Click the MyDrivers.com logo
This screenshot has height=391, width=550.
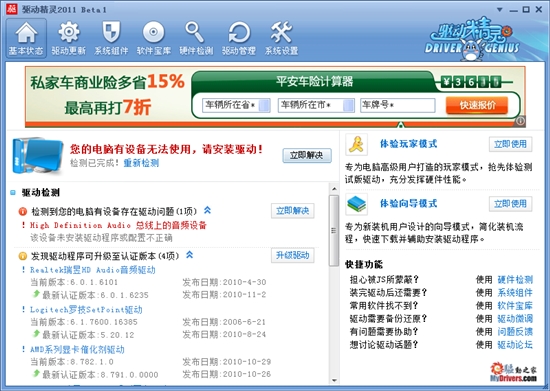[513, 372]
